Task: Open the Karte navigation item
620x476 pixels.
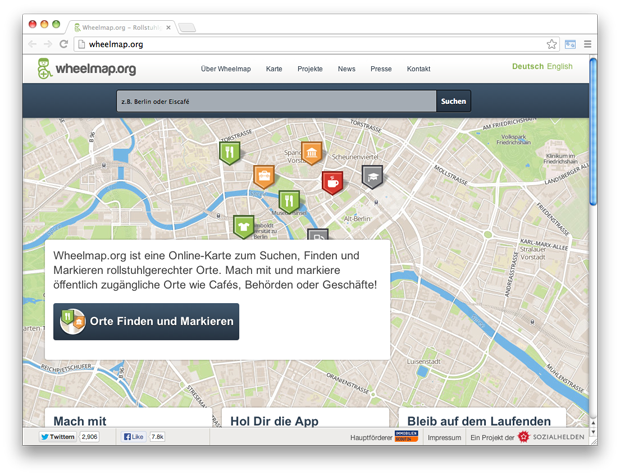Action: tap(274, 69)
